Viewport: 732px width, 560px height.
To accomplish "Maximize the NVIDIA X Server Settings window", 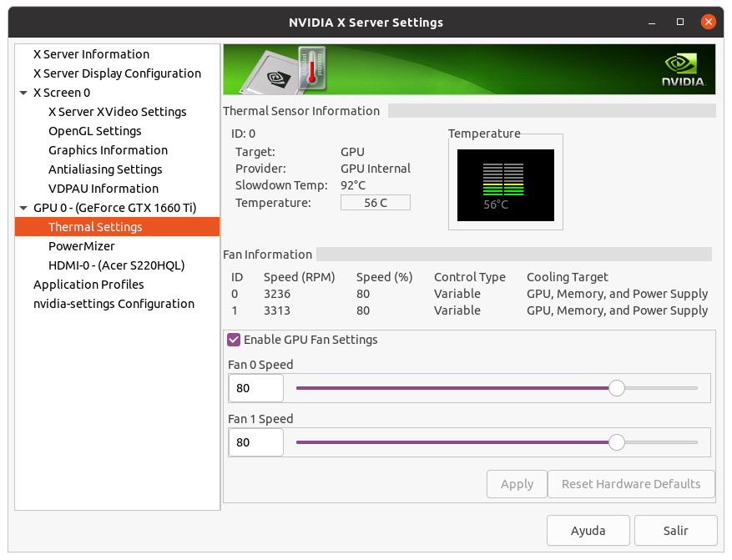I will click(x=680, y=22).
